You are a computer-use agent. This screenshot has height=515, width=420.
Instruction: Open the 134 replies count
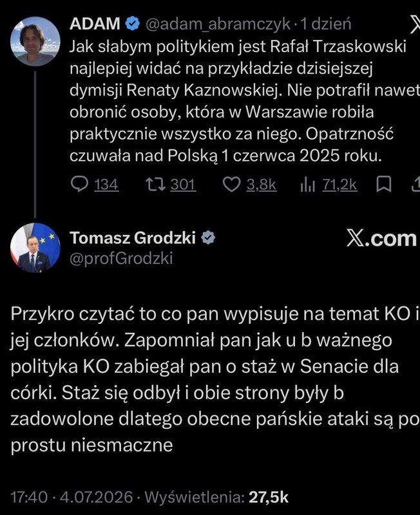[106, 185]
